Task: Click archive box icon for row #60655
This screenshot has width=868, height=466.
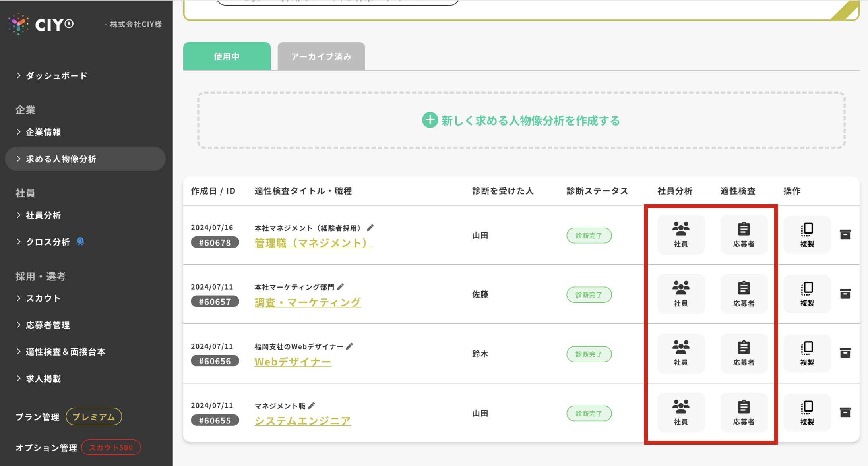Action: point(845,412)
